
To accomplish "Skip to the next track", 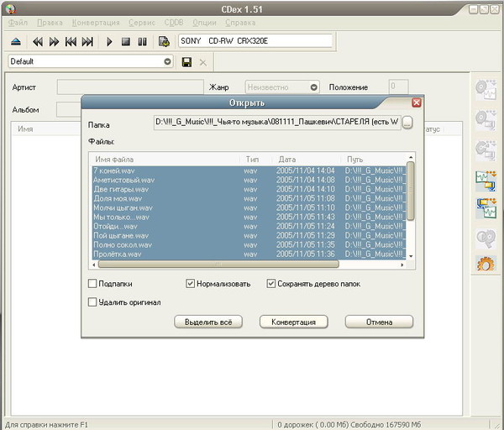I will click(x=87, y=41).
